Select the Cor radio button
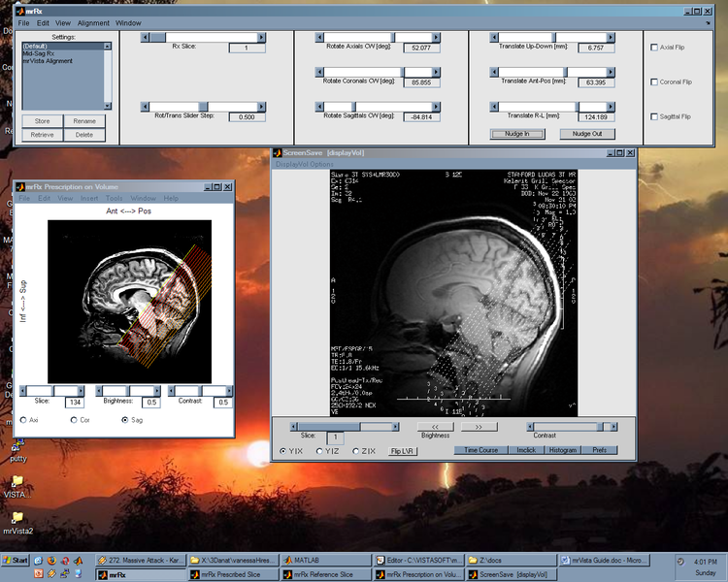This screenshot has width=728, height=582. 75,420
